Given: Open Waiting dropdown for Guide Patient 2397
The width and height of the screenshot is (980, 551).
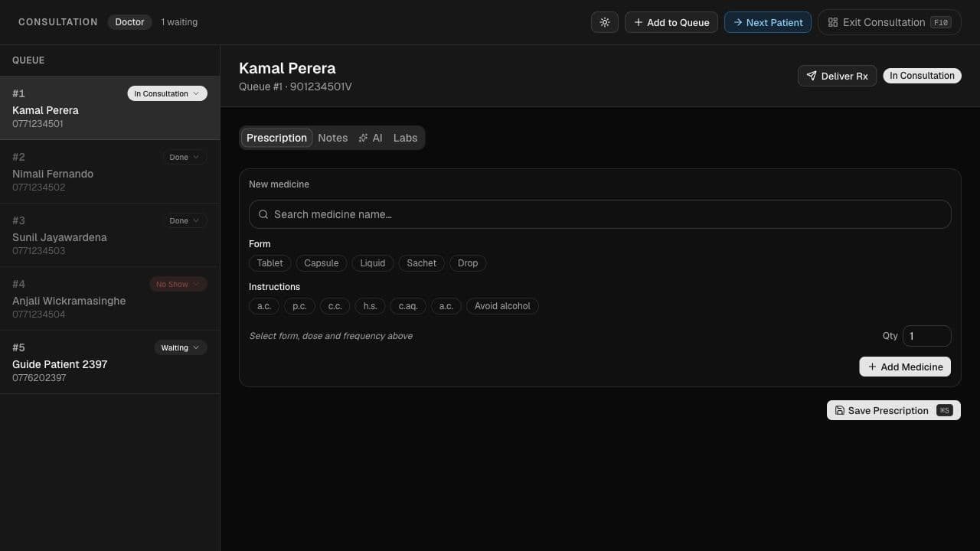Looking at the screenshot, I should [181, 347].
